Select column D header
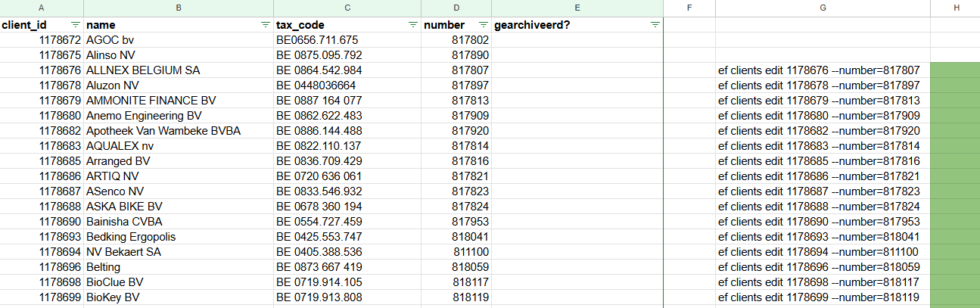The width and height of the screenshot is (980, 308). tap(456, 8)
